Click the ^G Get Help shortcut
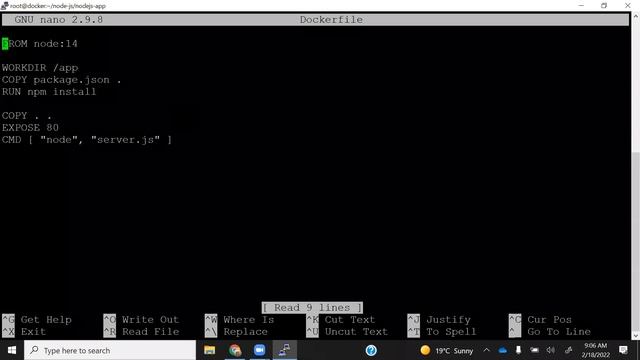 [x=37, y=320]
